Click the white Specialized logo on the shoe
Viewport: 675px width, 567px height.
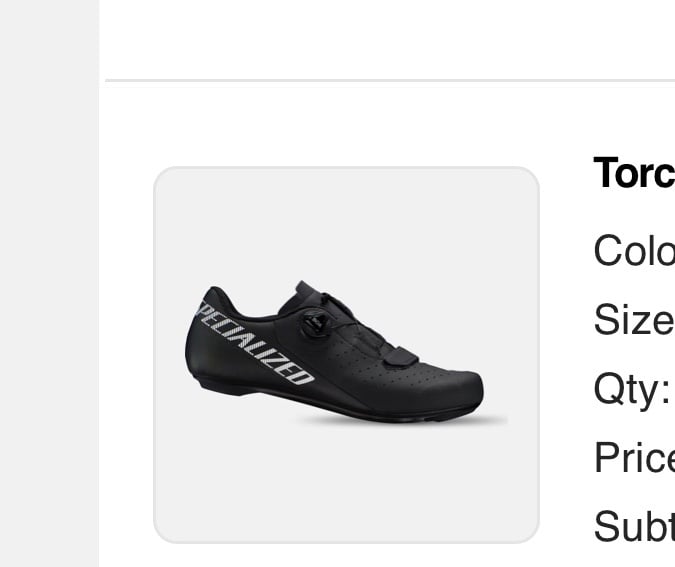254,344
